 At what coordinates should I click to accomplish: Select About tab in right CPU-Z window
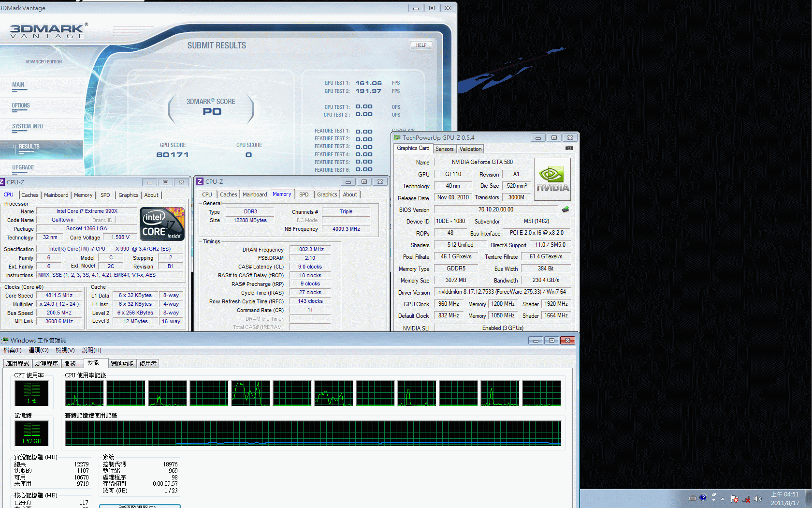[350, 194]
